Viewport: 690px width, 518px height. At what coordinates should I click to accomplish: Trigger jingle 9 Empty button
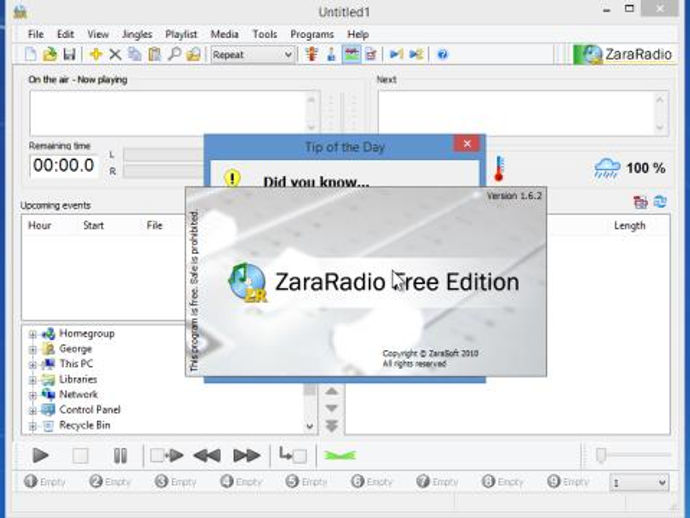tap(567, 482)
